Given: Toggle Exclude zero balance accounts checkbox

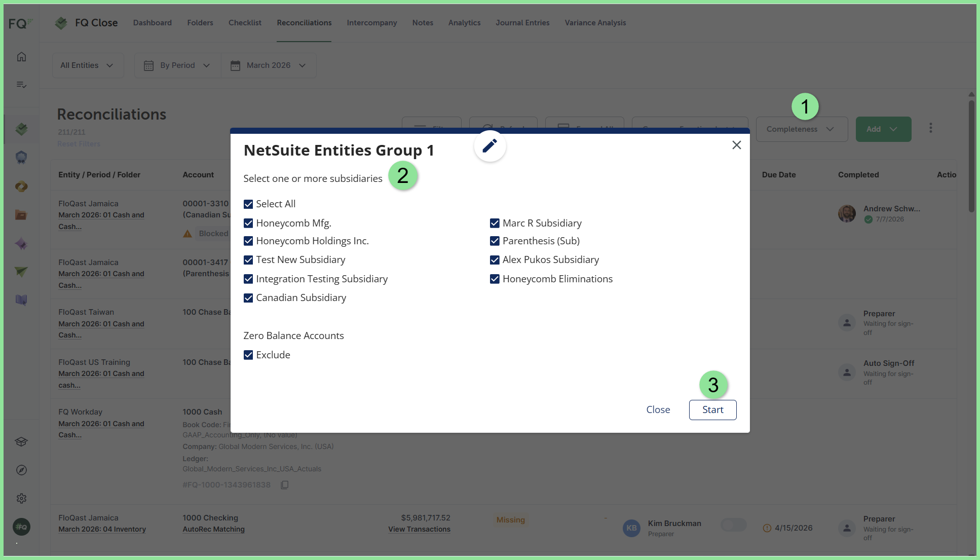Looking at the screenshot, I should (248, 355).
